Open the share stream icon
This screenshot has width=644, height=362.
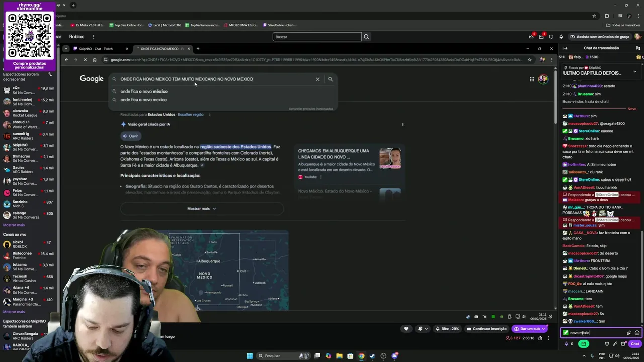click(540, 338)
